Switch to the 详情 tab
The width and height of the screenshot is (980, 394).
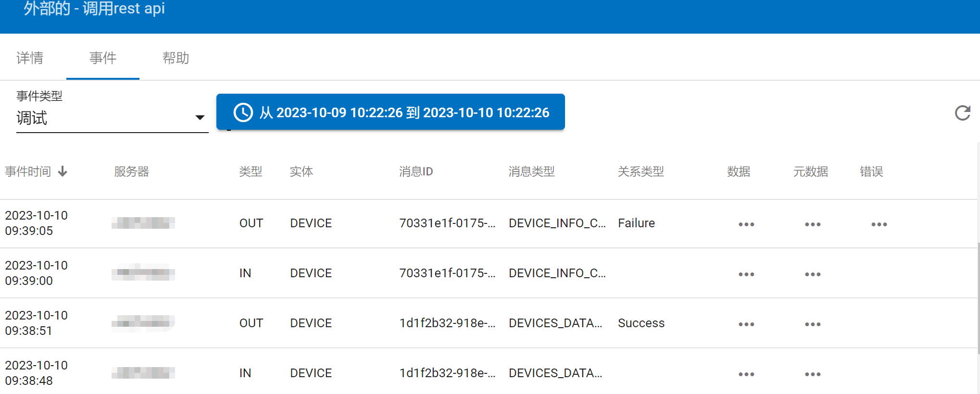tap(30, 58)
